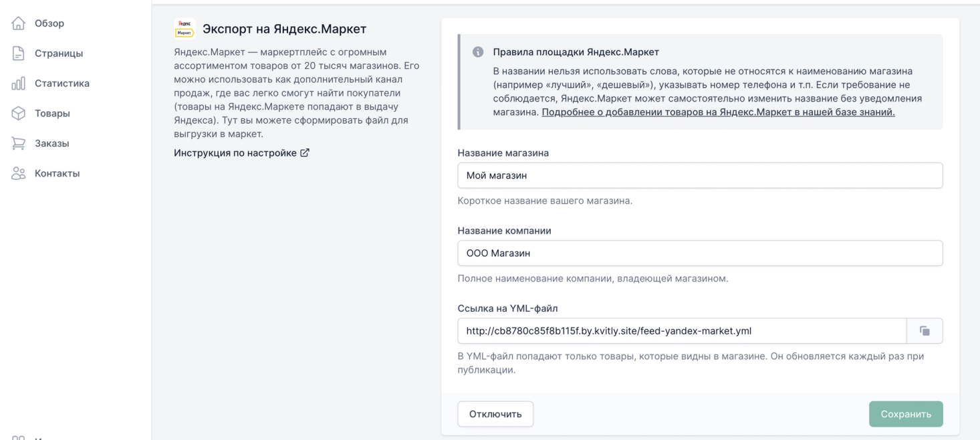The width and height of the screenshot is (980, 440).
Task: Click the Обзор home icon
Action: 19,23
